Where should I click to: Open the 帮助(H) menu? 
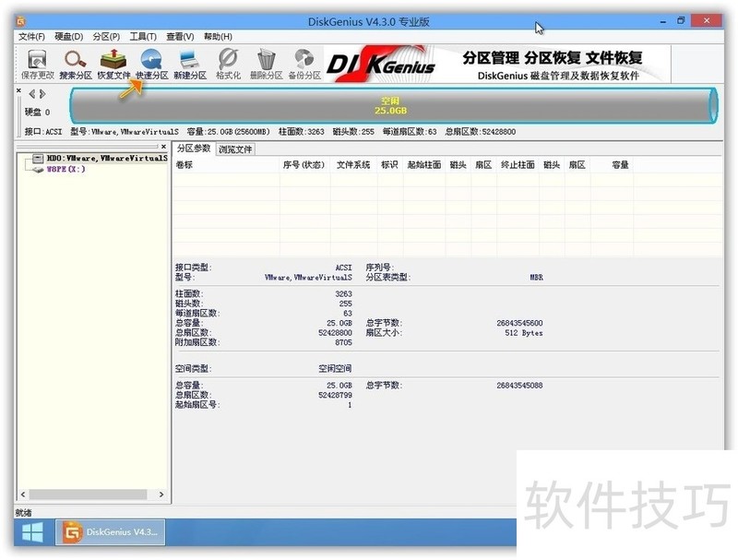(218, 37)
